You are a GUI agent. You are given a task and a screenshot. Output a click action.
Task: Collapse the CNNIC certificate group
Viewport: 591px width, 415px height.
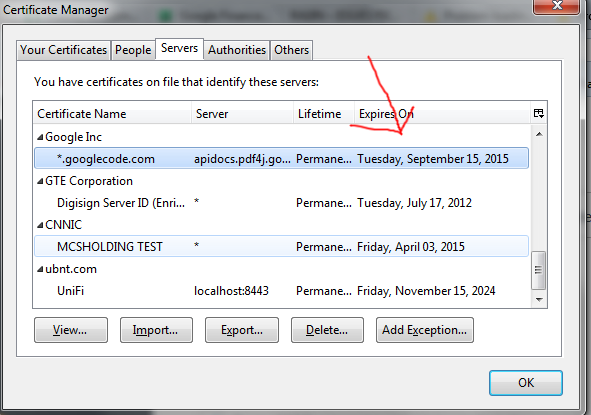[x=40, y=225]
